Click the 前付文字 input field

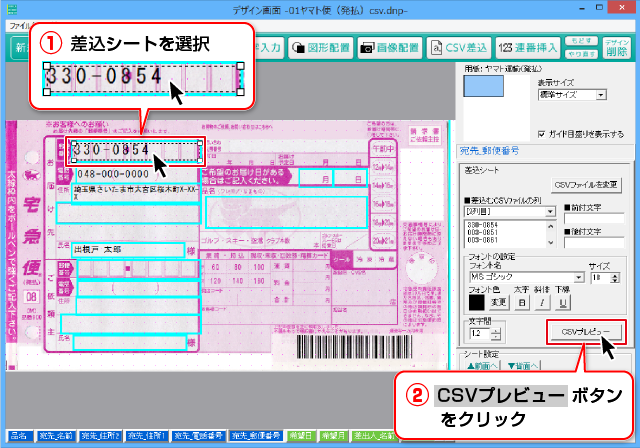[594, 218]
